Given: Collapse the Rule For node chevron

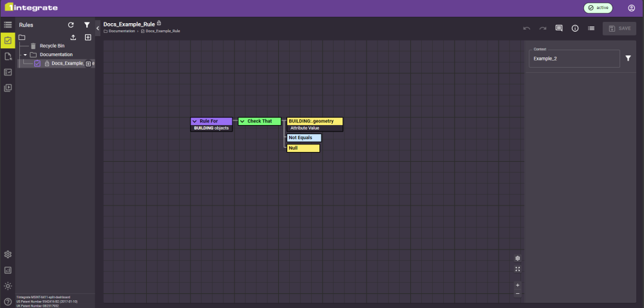Looking at the screenshot, I should pyautogui.click(x=194, y=121).
